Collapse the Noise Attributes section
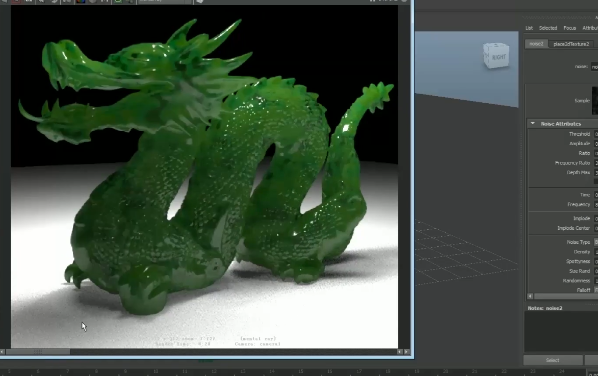The width and height of the screenshot is (598, 376). tap(533, 124)
